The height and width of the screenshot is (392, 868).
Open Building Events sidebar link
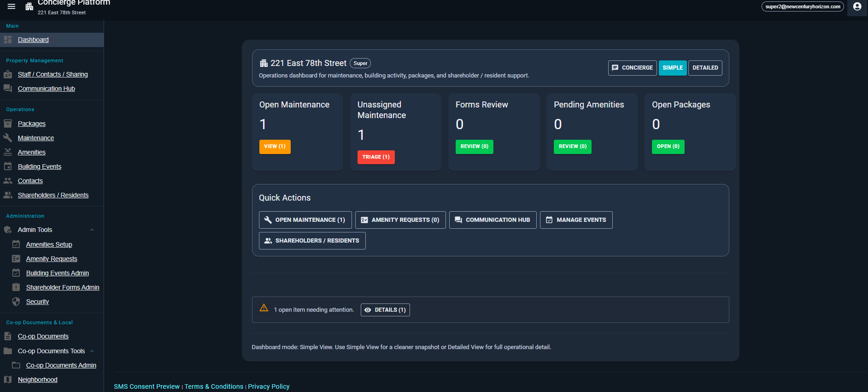click(x=40, y=166)
